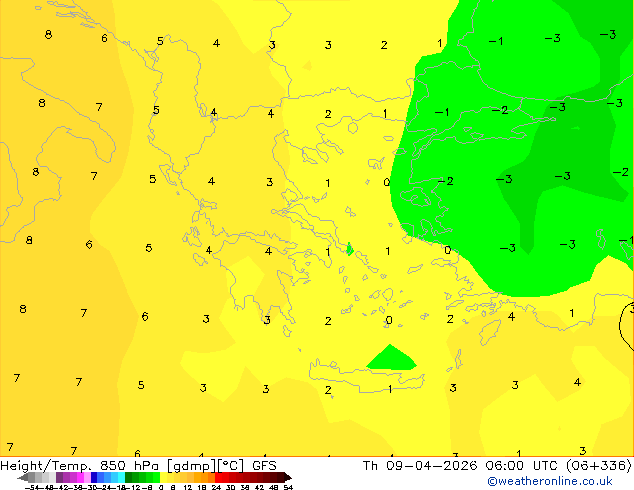Click the '[gdmp]' unit label
Viewport: 634px width, 490px height.
pos(190,466)
